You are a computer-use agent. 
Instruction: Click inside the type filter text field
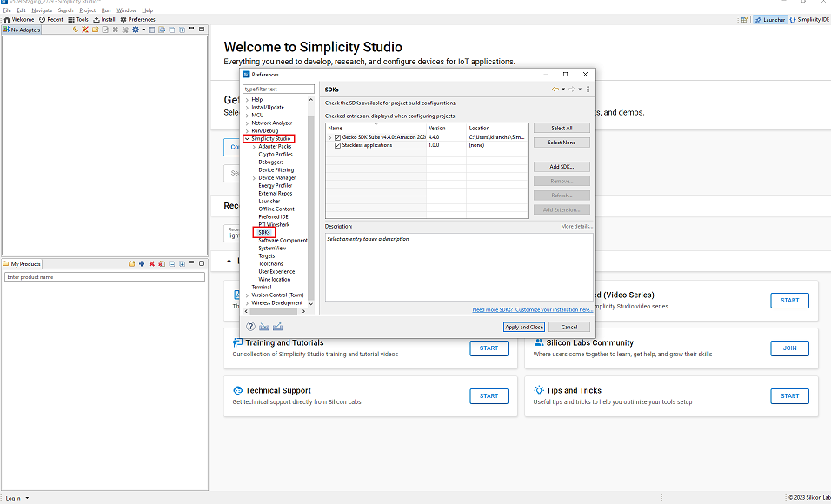coord(278,89)
